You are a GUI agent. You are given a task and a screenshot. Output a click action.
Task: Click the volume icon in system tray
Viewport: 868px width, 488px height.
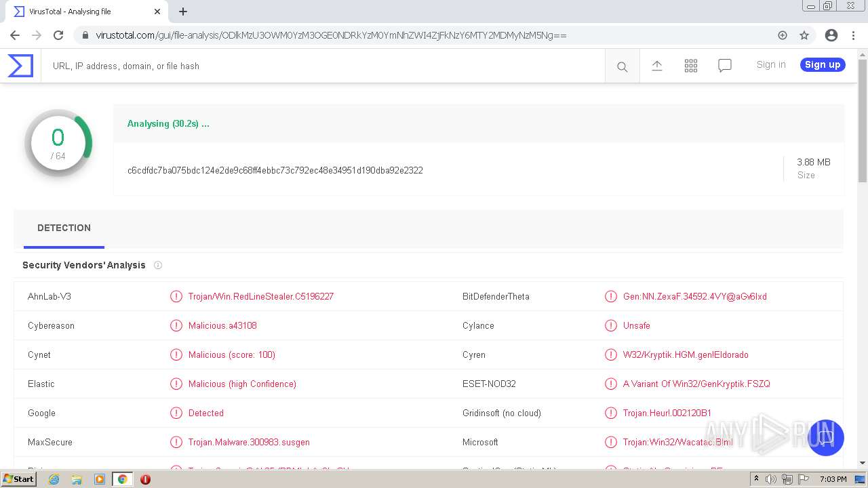(x=771, y=479)
